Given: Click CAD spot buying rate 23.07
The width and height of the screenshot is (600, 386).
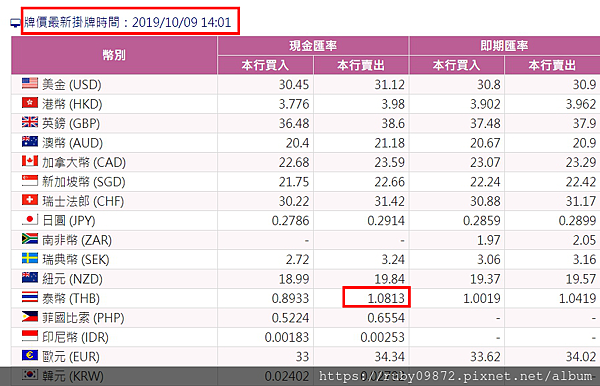Looking at the screenshot, I should pos(485,163).
